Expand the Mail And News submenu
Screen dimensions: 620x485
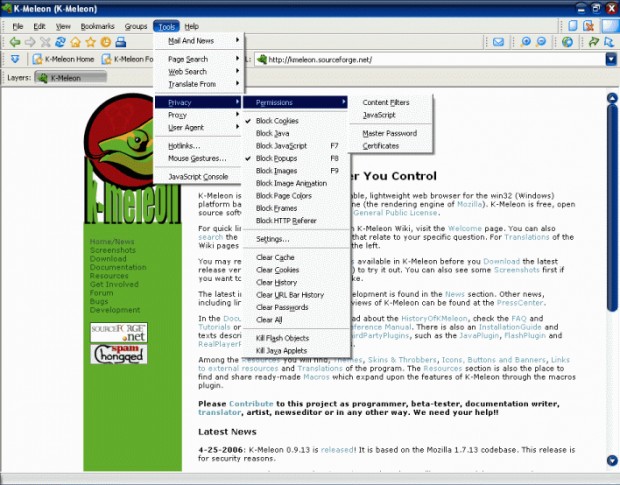[198, 41]
